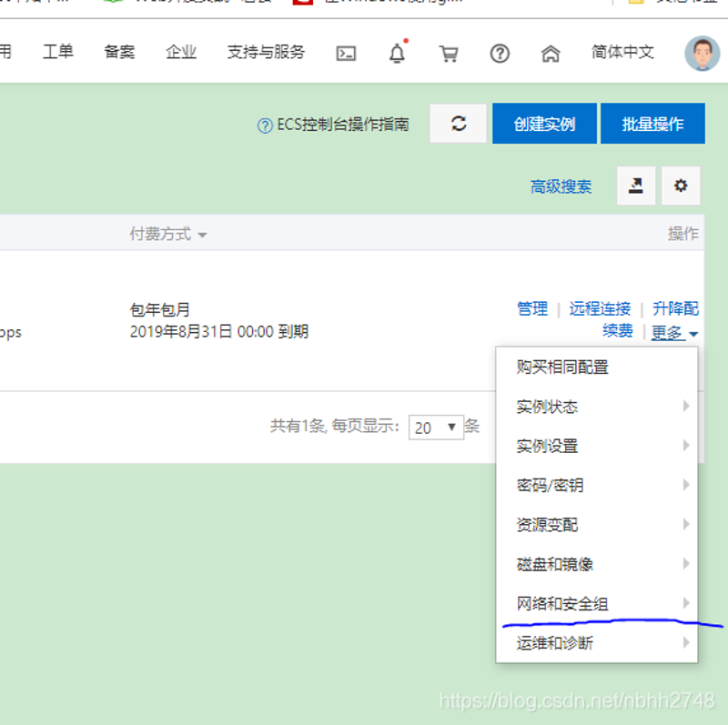The width and height of the screenshot is (728, 725).
Task: Click the 批量操作 button
Action: tap(652, 124)
